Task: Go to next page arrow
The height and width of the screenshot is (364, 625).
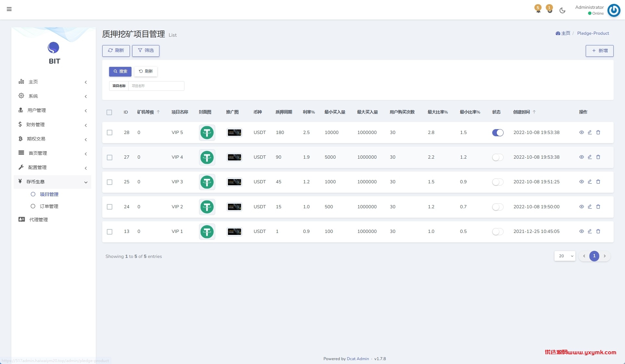Action: [x=605, y=256]
